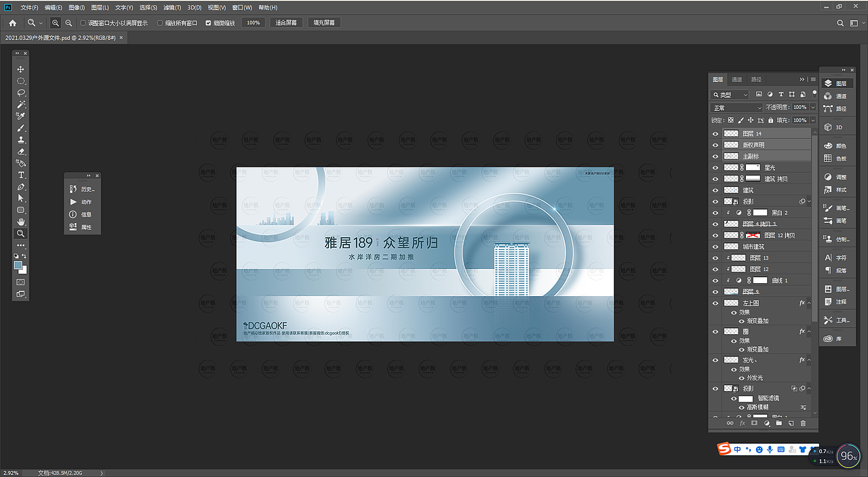Image resolution: width=868 pixels, height=477 pixels.
Task: Open the layer filter 类型 dropdown
Action: coord(730,95)
